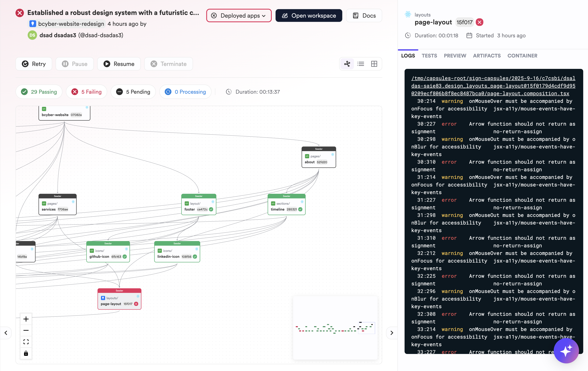The image size is (588, 371).
Task: Click the bcyber-website-redesign lane link
Action: (x=71, y=24)
